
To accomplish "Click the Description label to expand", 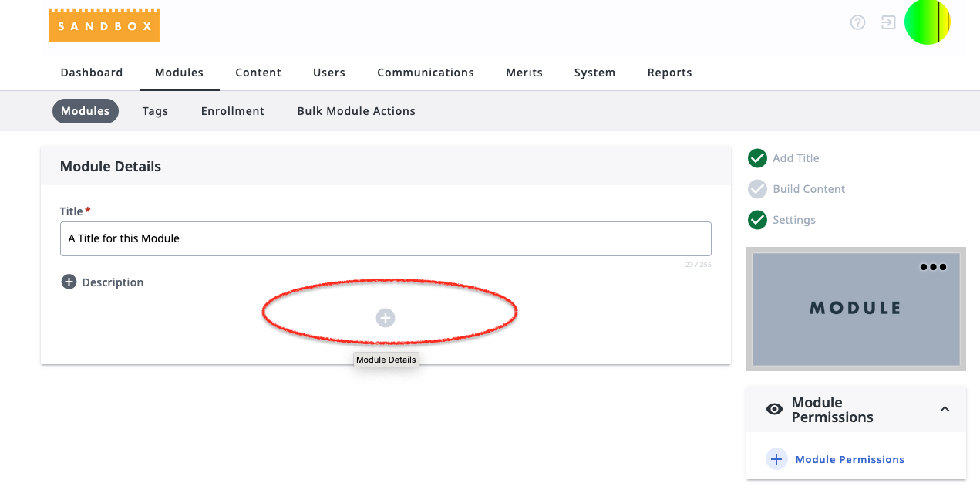I will pyautogui.click(x=113, y=282).
